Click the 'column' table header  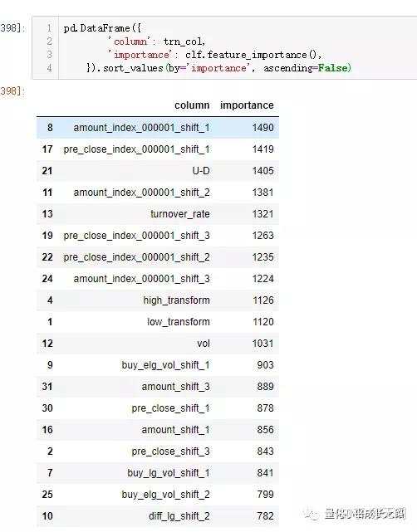(x=192, y=105)
